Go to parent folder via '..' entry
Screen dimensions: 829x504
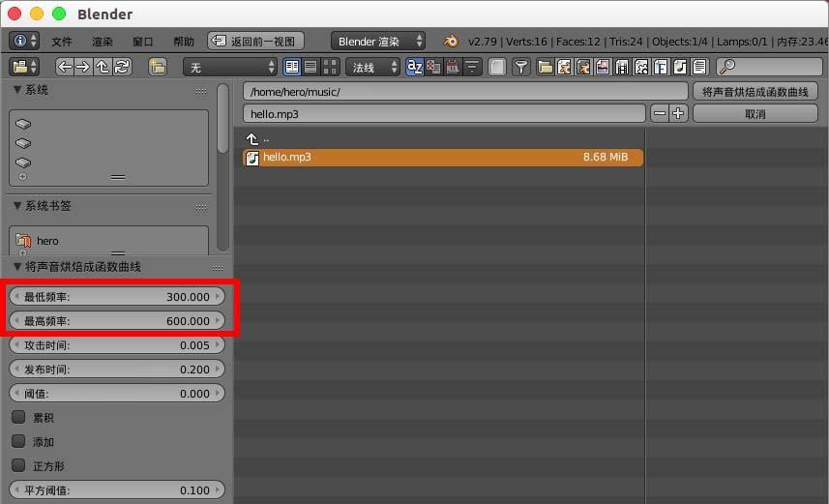pos(257,139)
